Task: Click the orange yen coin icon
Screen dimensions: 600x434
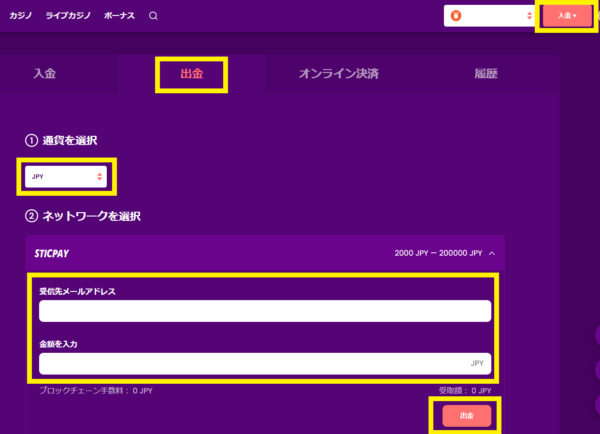Action: point(456,16)
